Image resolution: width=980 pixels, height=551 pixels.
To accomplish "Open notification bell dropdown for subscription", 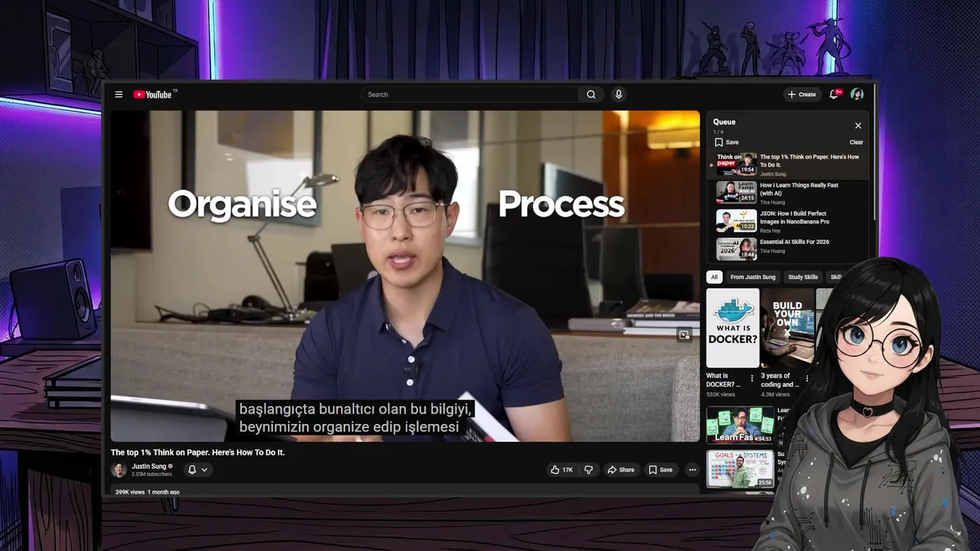I will 198,470.
